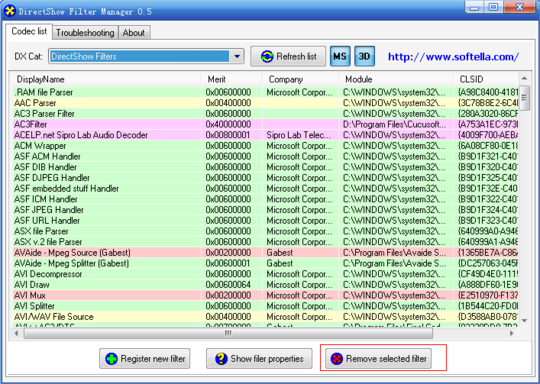Toggle the MS filters button
This screenshot has width=540, height=384.
[340, 56]
